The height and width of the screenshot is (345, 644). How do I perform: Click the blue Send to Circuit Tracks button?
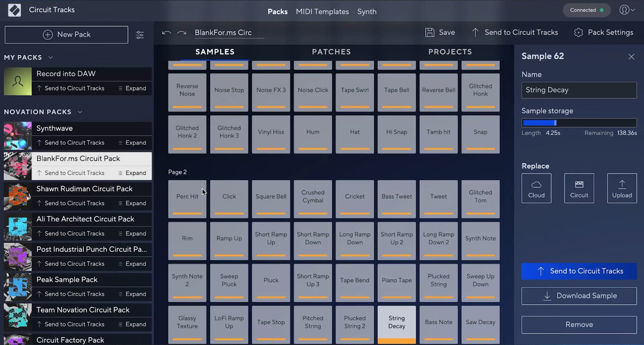[579, 271]
